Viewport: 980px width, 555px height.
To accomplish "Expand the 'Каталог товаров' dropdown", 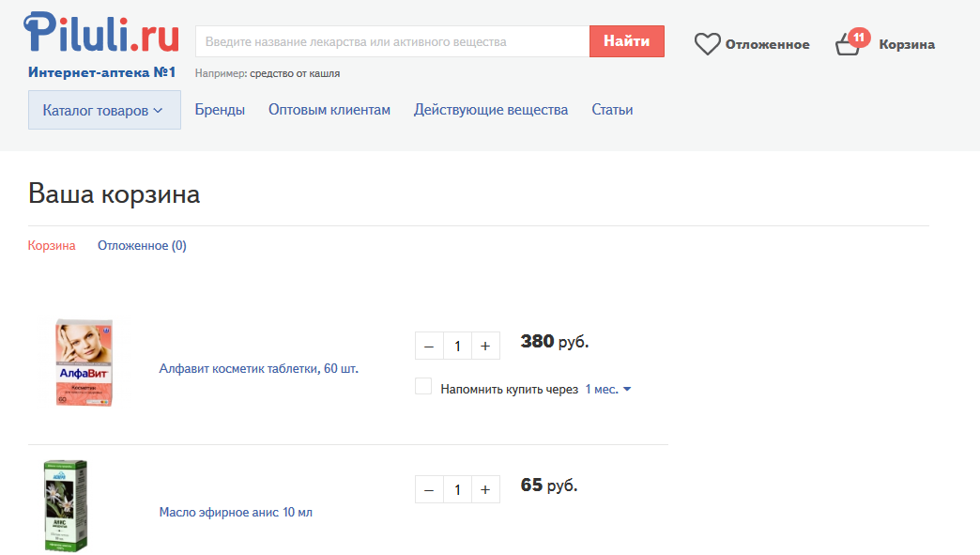I will [x=104, y=110].
